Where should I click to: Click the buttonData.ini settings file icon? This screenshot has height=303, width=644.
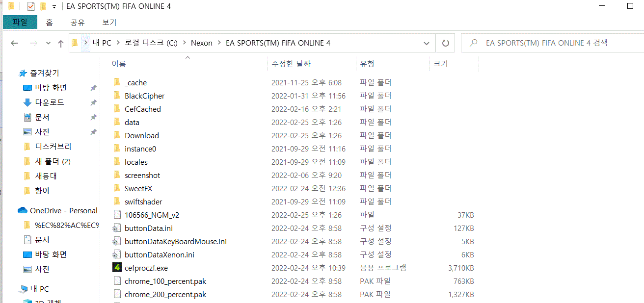117,228
